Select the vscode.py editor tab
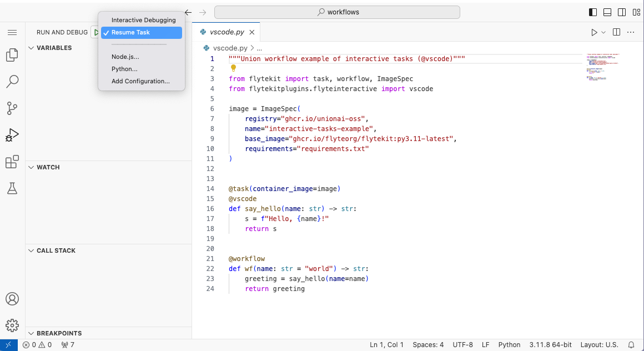Viewport: 644px width, 351px height. click(x=227, y=32)
